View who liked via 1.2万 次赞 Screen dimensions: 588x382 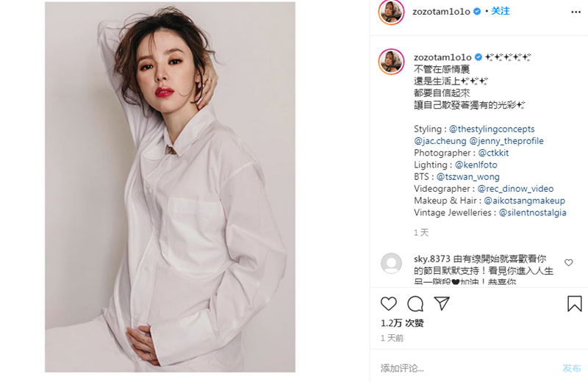tap(402, 323)
